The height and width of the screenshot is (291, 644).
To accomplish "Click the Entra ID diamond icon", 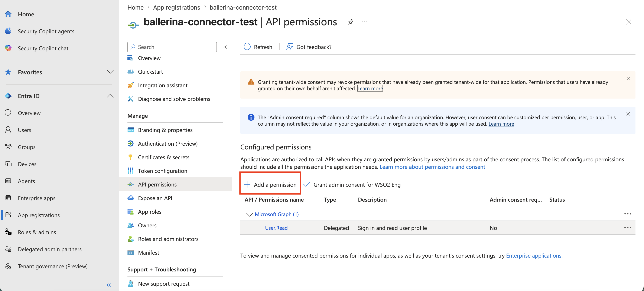I will pos(8,96).
